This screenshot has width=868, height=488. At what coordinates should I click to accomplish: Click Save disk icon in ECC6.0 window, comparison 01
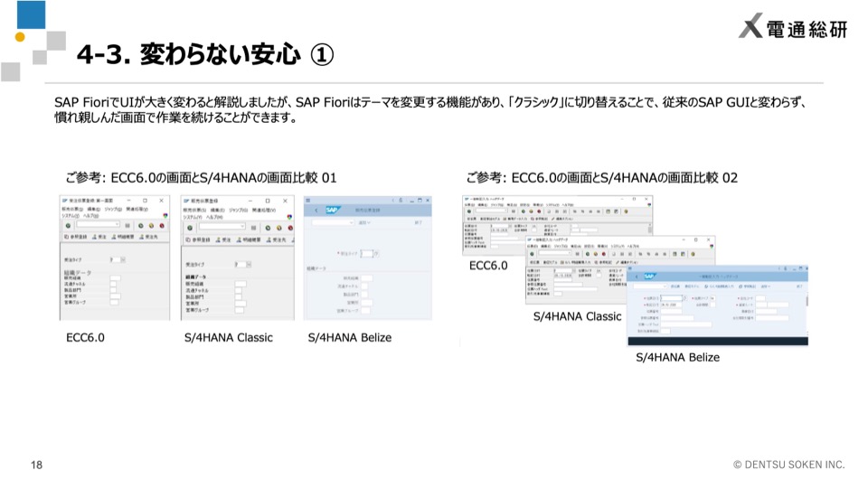point(127,226)
